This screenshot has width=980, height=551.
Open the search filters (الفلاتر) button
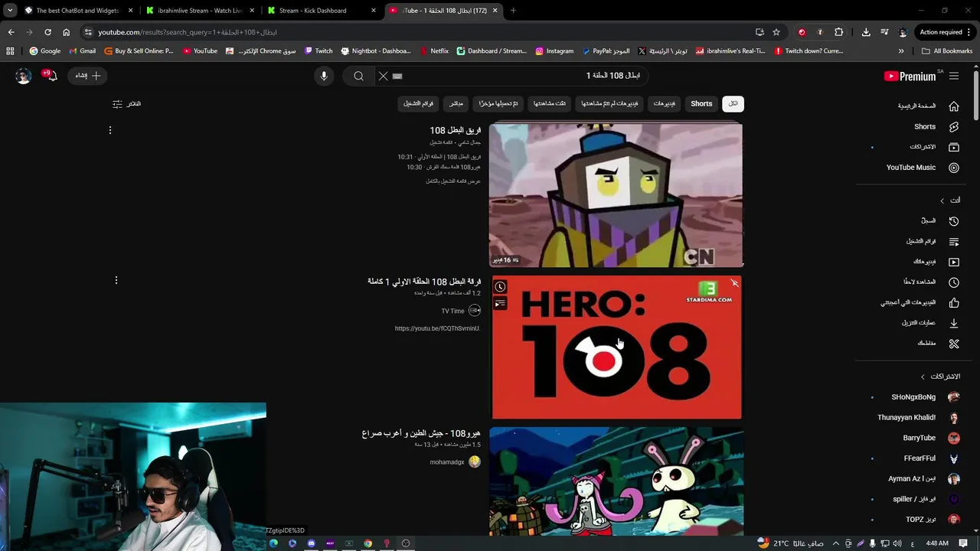click(x=126, y=103)
